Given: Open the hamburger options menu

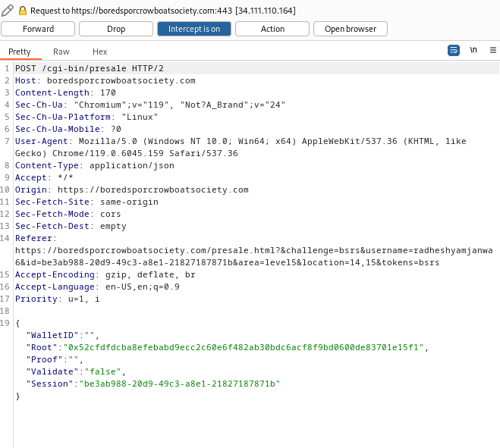Looking at the screenshot, I should pyautogui.click(x=493, y=50).
